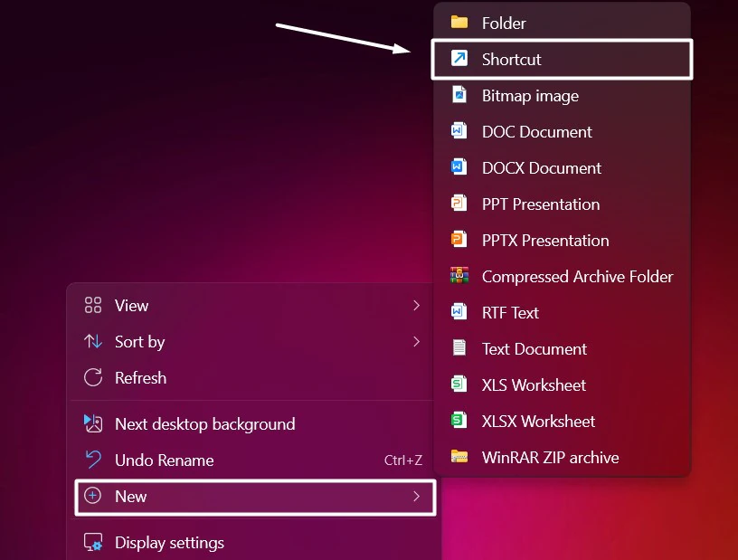Viewport: 738px width, 560px height.
Task: Open Sort by in the context menu
Action: pos(252,341)
